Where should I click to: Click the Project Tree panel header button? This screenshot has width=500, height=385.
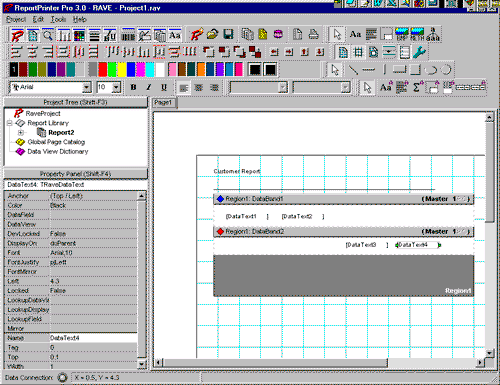75,102
